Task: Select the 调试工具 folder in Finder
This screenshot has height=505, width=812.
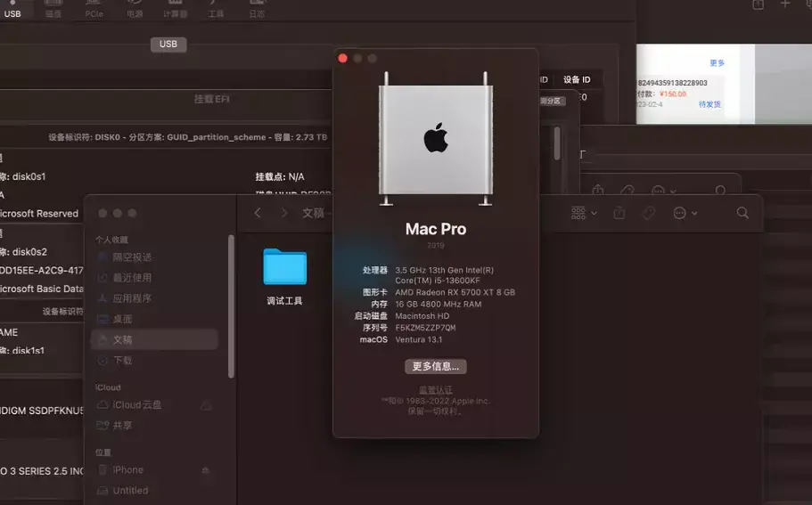Action: click(285, 276)
